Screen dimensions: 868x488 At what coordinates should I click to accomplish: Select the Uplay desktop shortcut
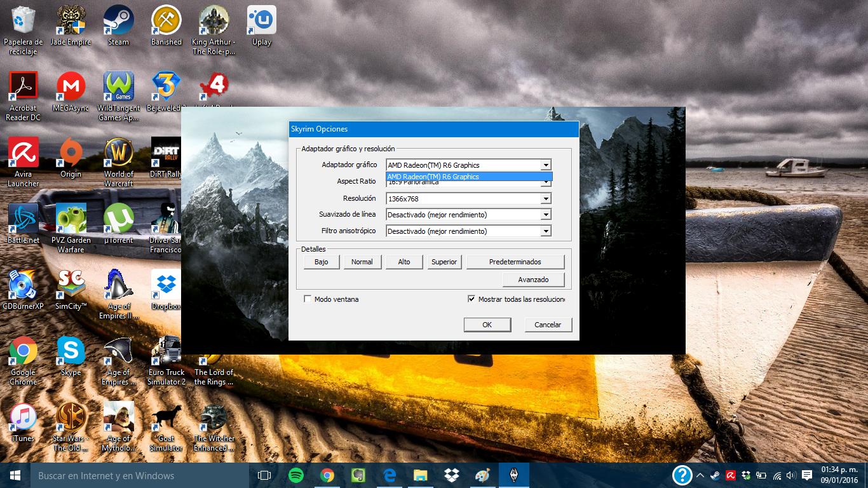point(261,25)
